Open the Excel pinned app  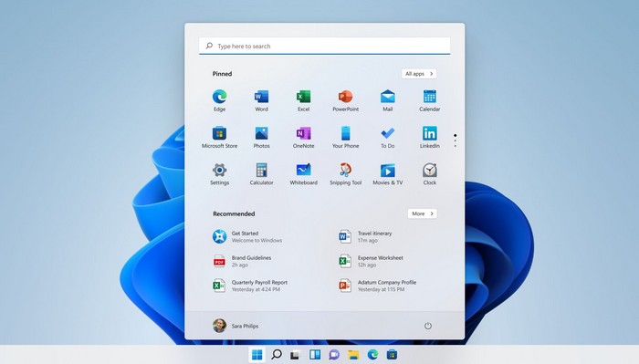tap(303, 100)
